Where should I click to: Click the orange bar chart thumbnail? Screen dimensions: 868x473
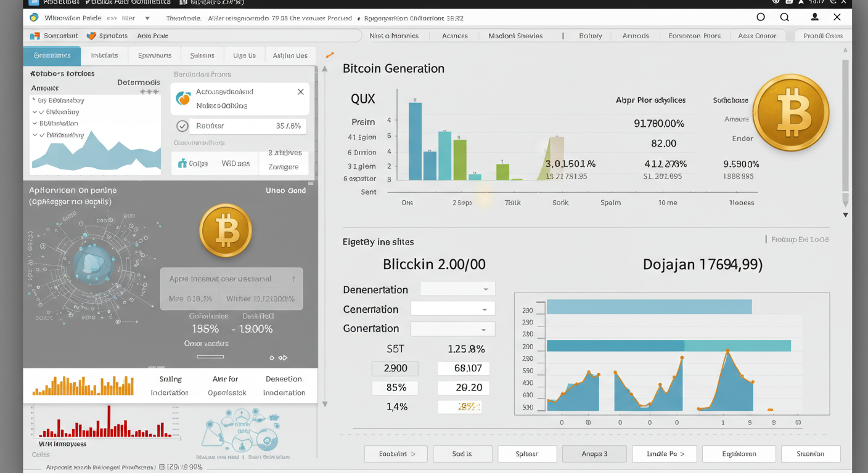coord(83,386)
